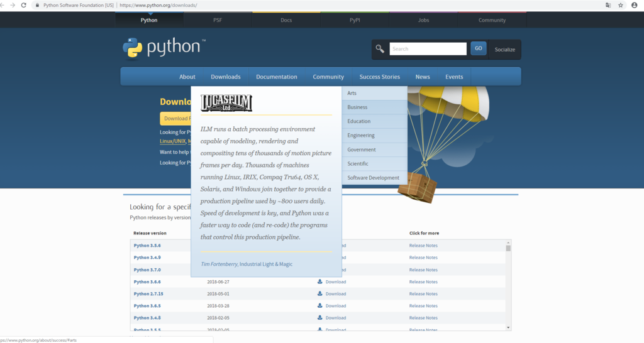Click the download icon for Python 3.4.8
Image resolution: width=644 pixels, height=343 pixels.
[x=319, y=317]
